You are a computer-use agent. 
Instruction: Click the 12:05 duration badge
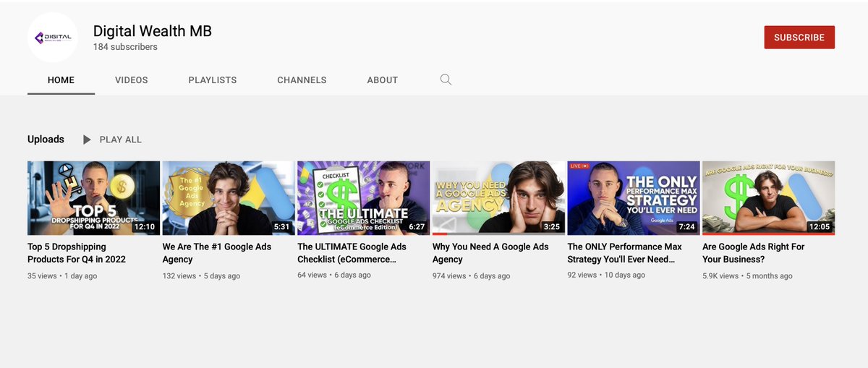tap(820, 226)
